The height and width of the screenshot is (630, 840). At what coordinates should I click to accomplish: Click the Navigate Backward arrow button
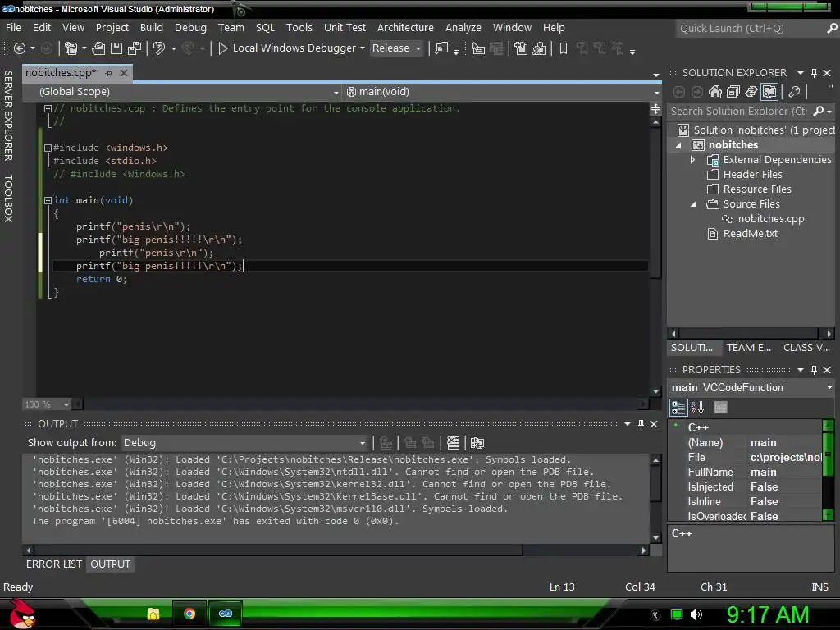point(20,48)
